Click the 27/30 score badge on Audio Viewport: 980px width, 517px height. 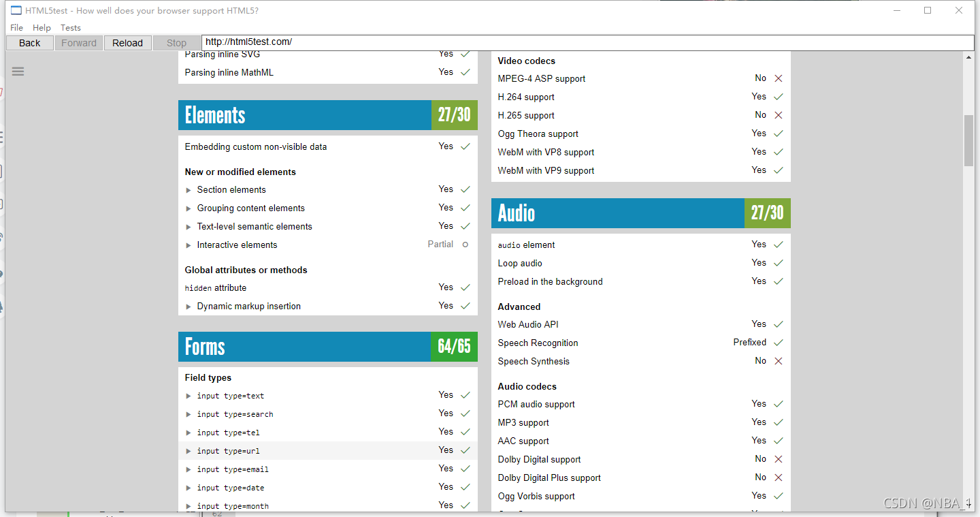click(768, 213)
